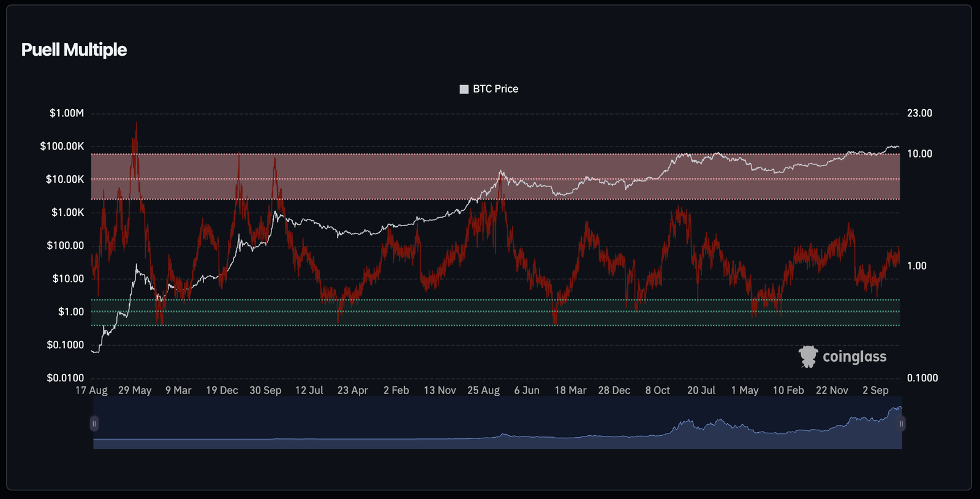Click the BTC Price legend label
This screenshot has height=499, width=980.
click(x=496, y=89)
